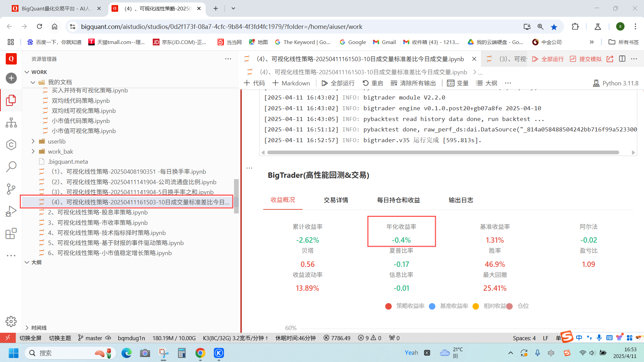Click the split editor layout icon
Screen dimensions: 644x362
click(x=622, y=59)
